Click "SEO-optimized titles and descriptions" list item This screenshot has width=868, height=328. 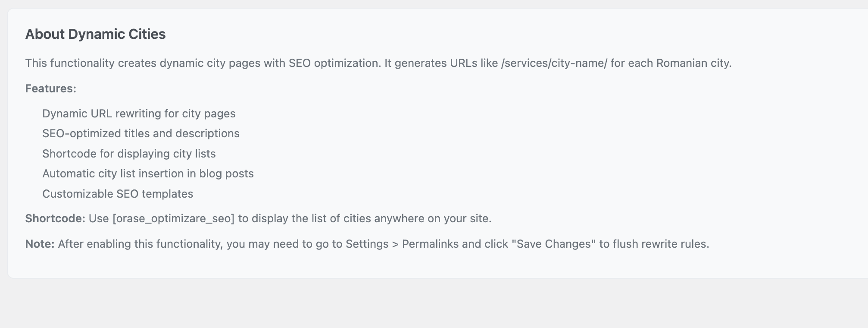[141, 133]
